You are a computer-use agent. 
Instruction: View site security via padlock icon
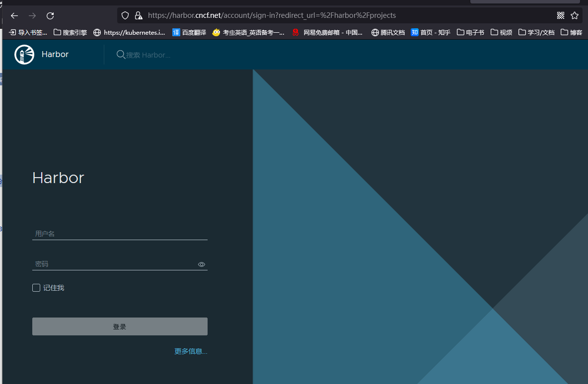click(139, 15)
